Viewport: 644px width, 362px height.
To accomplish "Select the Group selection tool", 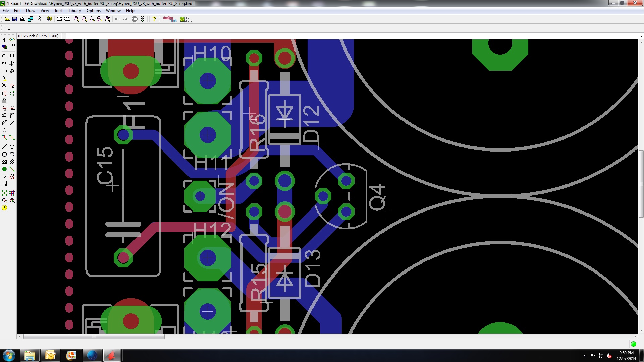I will click(4, 71).
